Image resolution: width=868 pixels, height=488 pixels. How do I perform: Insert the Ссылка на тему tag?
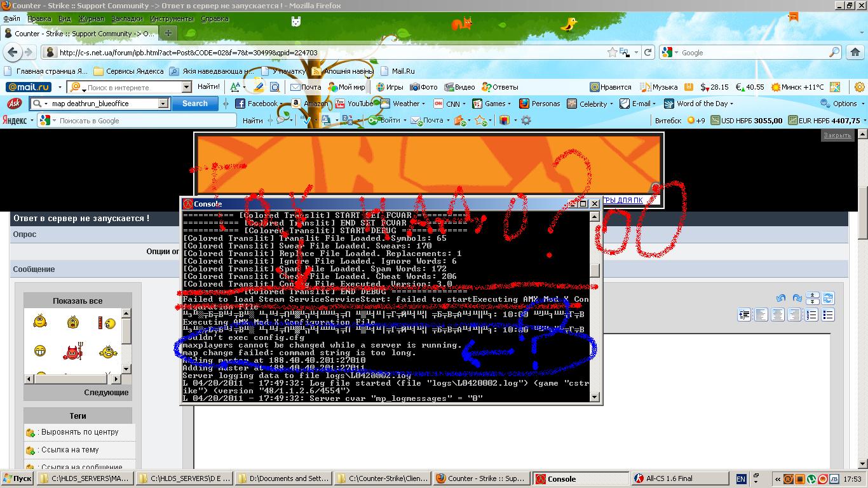tap(70, 450)
